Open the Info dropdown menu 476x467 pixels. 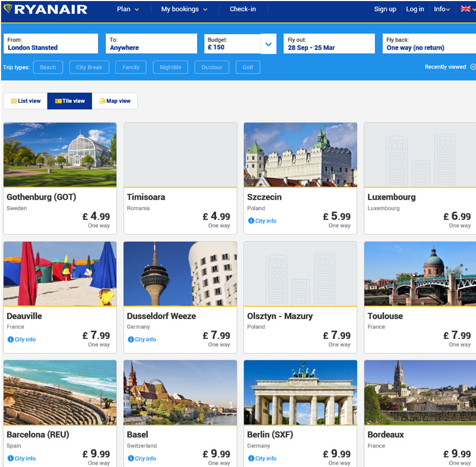pos(442,9)
